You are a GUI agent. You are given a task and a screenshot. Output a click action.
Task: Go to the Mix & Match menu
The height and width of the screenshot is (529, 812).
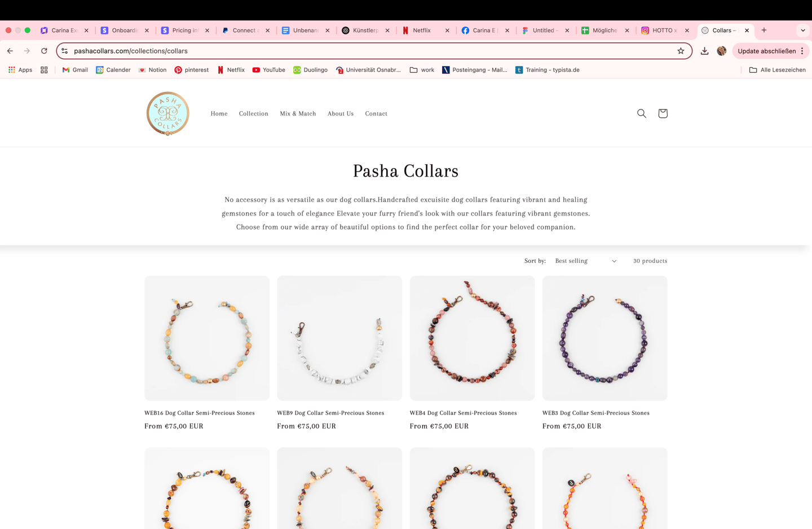(x=298, y=114)
